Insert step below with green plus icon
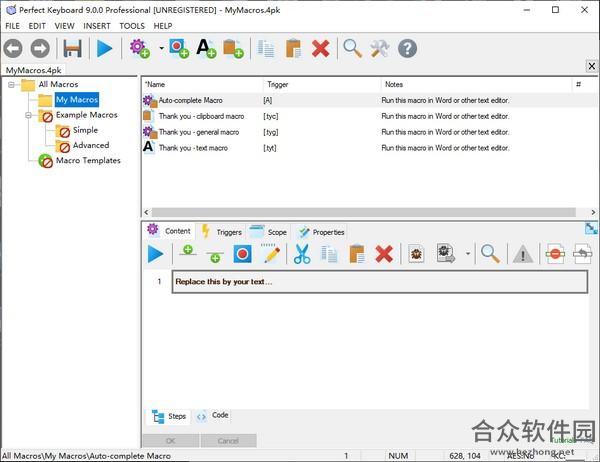This screenshot has width=600, height=462. point(215,256)
